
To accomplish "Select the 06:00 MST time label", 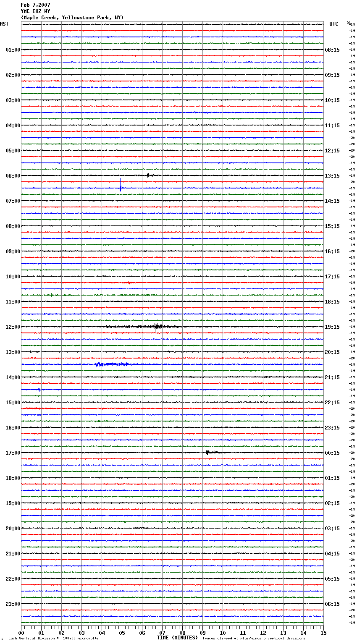I will tap(13, 176).
